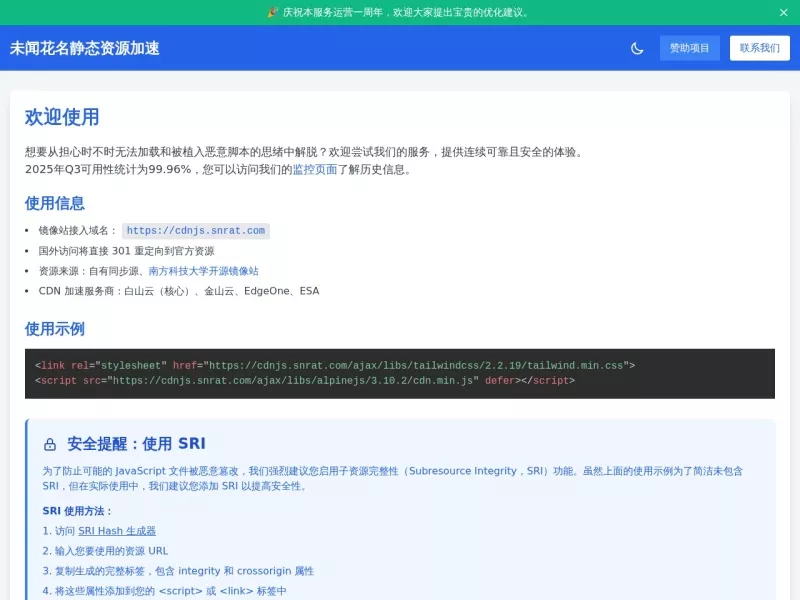Image resolution: width=800 pixels, height=600 pixels.
Task: Click the 2025年Q3可用性统计为99.96% text
Action: [x=108, y=169]
